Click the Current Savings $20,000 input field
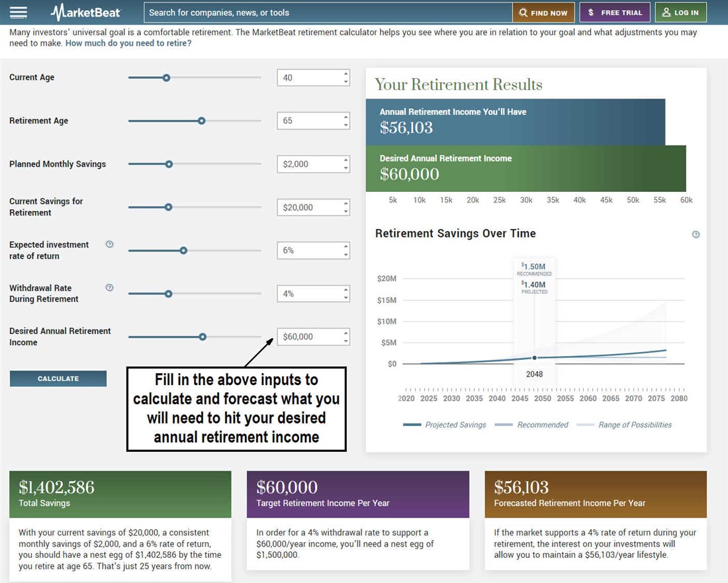This screenshot has width=728, height=583. point(308,207)
